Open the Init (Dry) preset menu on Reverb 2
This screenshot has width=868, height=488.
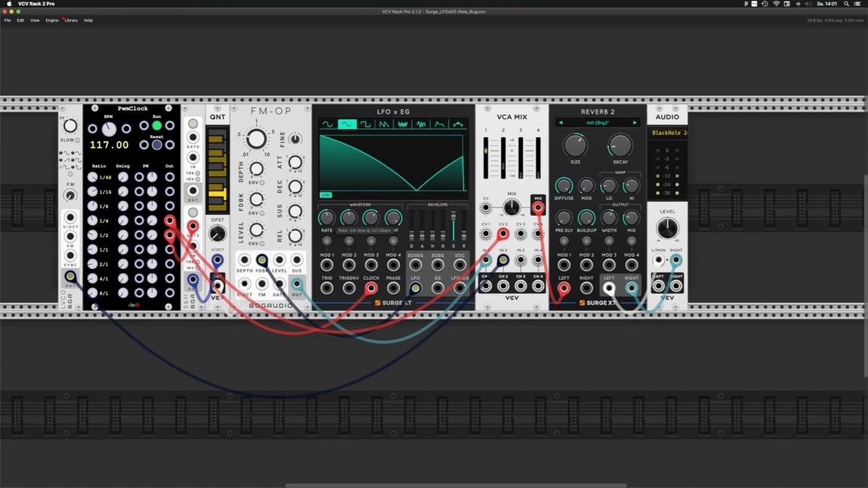[x=597, y=123]
